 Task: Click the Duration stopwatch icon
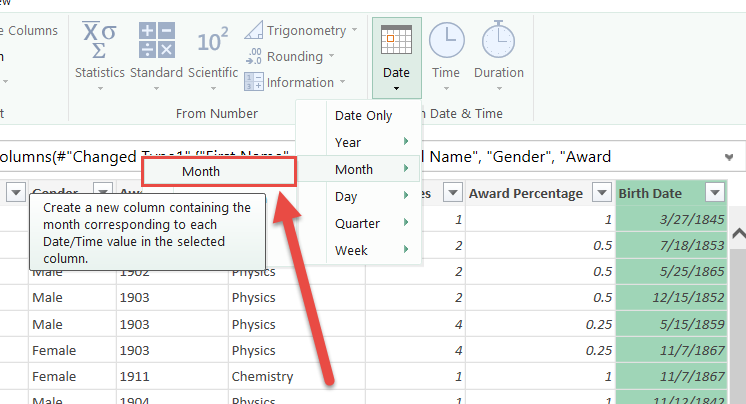coord(498,42)
